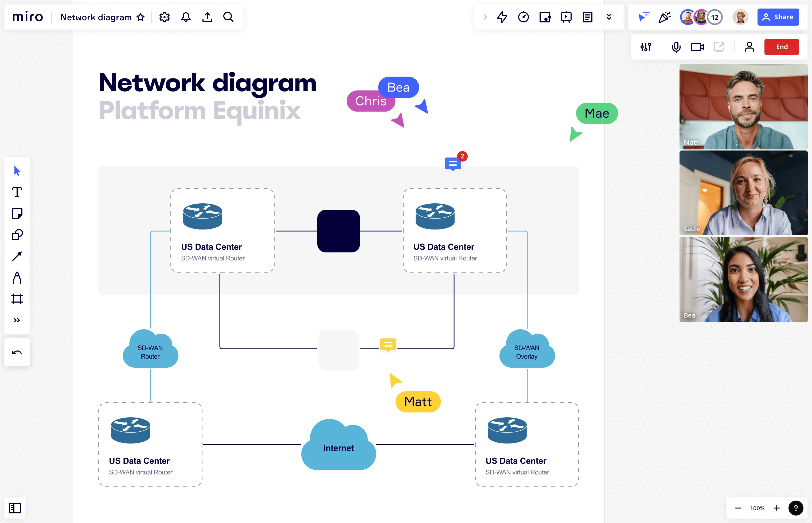
Task: Select the shapes tool
Action: (x=18, y=235)
